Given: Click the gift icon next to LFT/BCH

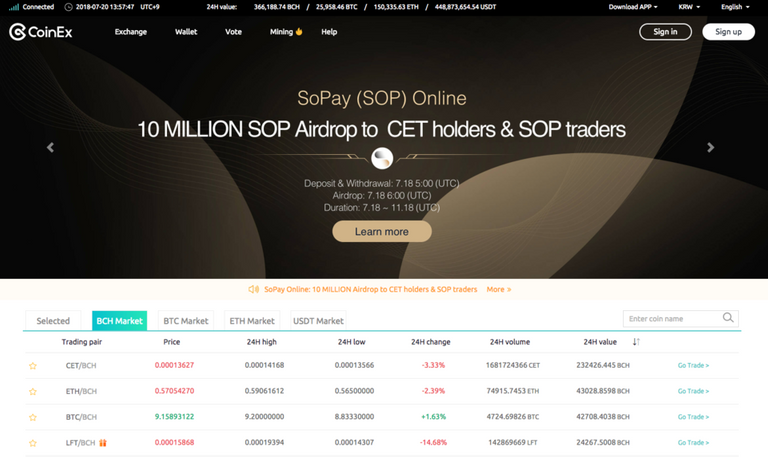Looking at the screenshot, I should coord(103,442).
